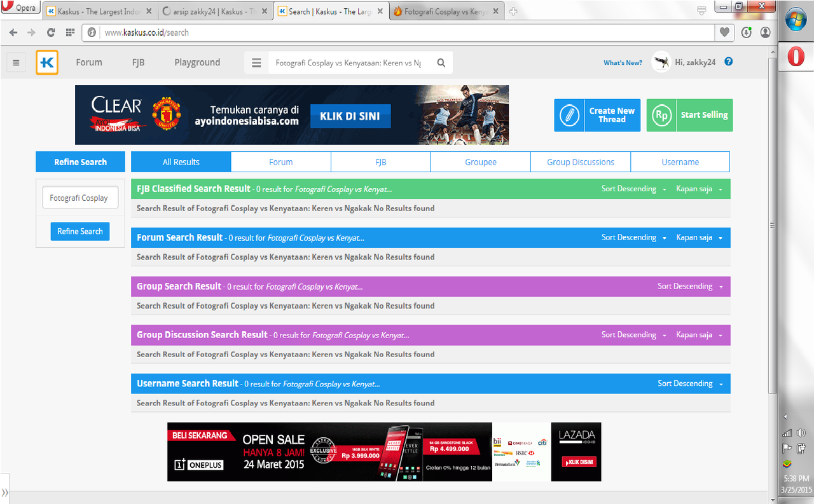Switch to the FJB results tab
Screen dimensions: 814x504
[381, 162]
